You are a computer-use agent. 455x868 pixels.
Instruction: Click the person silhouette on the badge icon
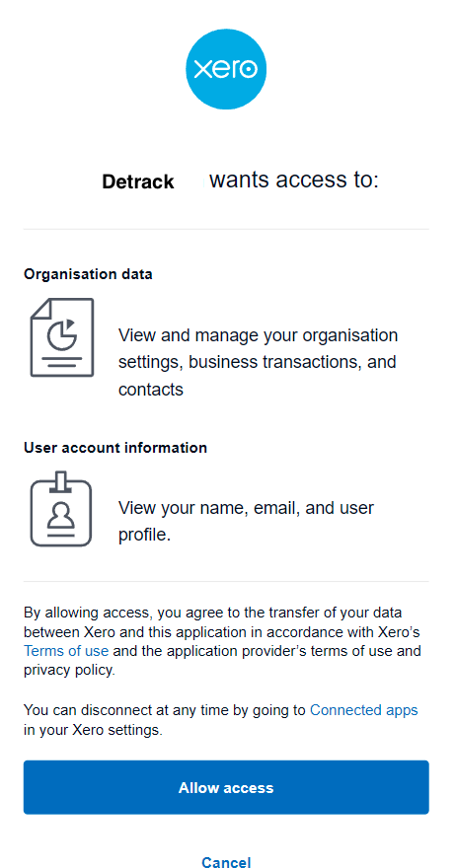point(61,514)
